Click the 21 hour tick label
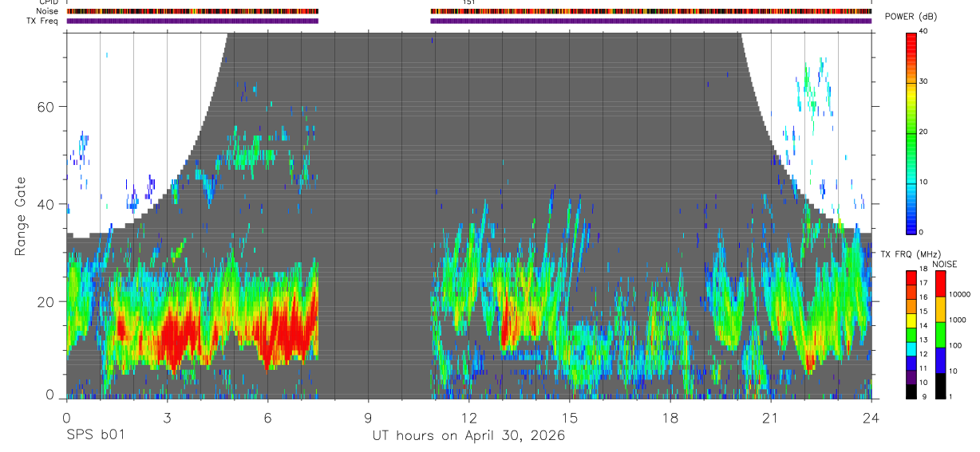Screen dimensions: 980x452 point(771,418)
